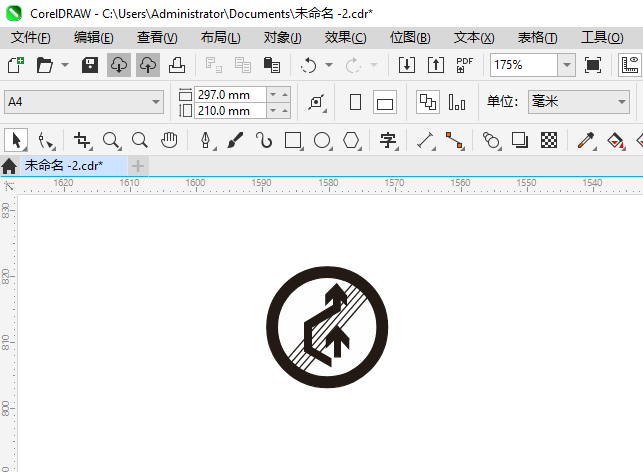Image resolution: width=643 pixels, height=472 pixels.
Task: Click the New document icon
Action: coord(16,65)
